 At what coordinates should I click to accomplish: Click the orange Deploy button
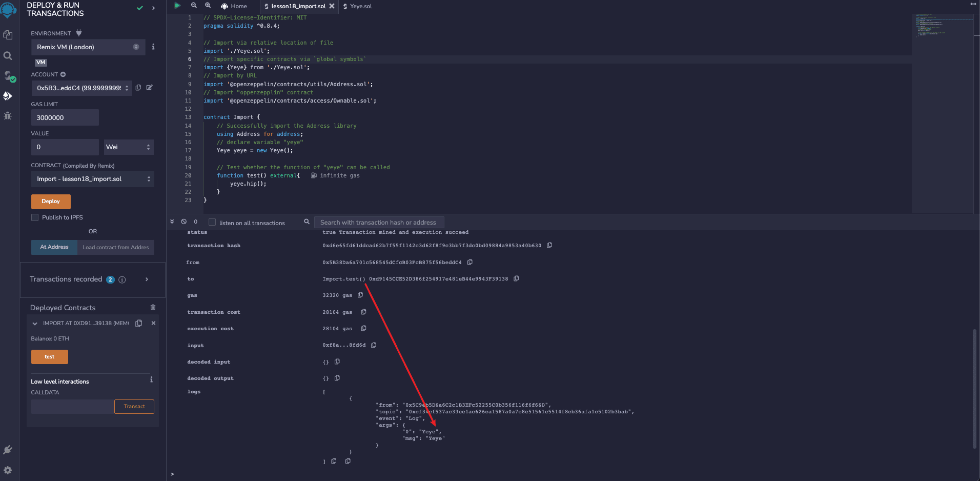point(51,202)
